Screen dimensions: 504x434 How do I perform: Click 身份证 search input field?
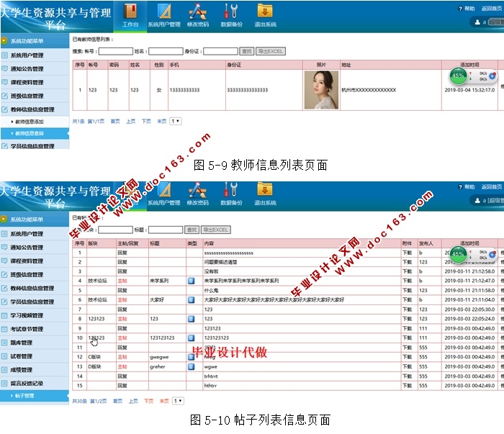click(x=221, y=51)
